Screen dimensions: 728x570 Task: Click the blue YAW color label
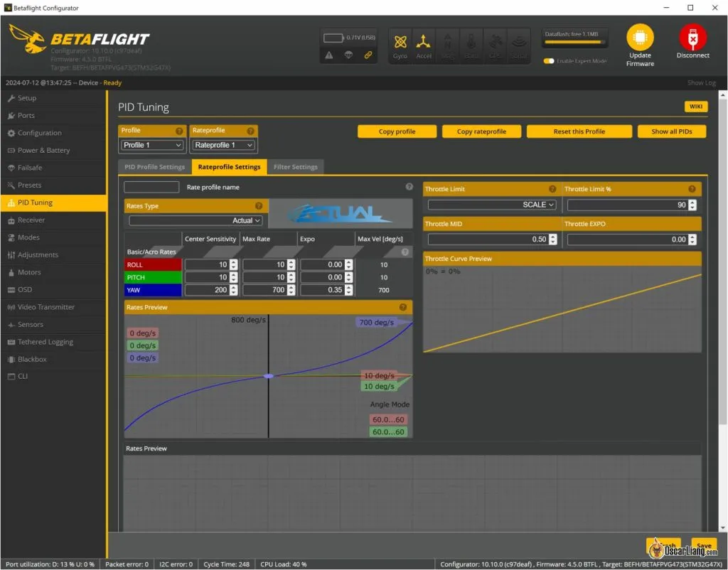tap(153, 290)
